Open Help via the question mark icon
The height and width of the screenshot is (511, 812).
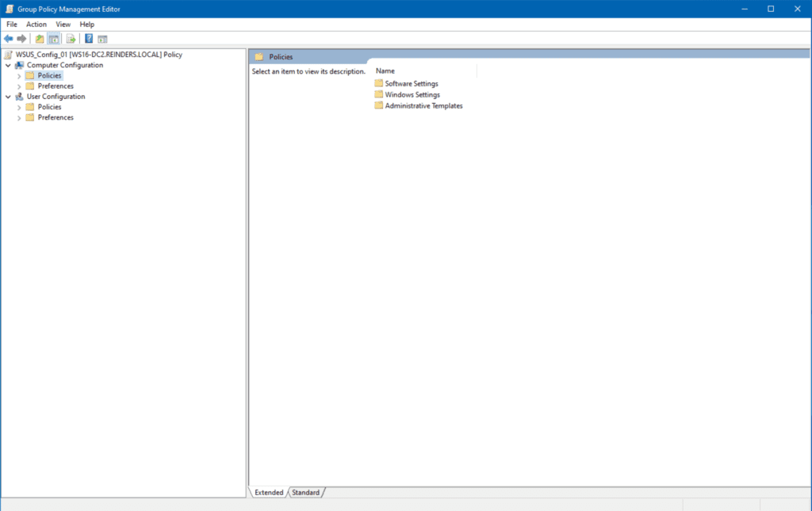tap(89, 39)
